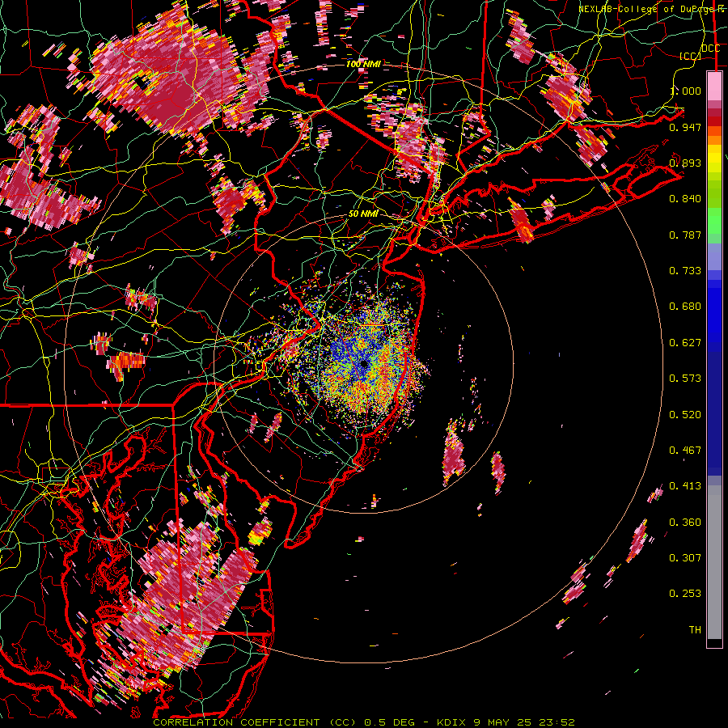Screen dimensions: 728x728
Task: Click the 100 NMI range ring label
Action: point(363,64)
